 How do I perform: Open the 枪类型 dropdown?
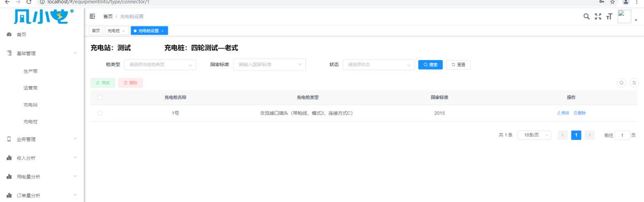pyautogui.click(x=161, y=65)
